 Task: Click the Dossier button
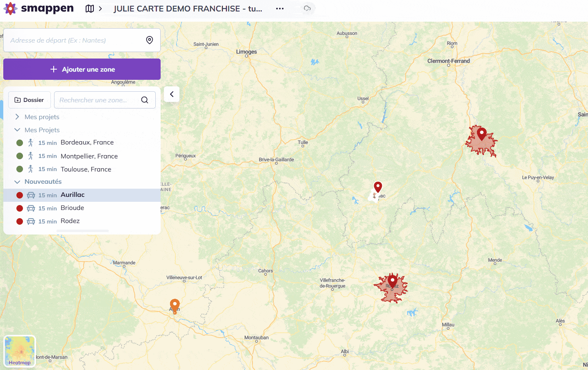30,100
